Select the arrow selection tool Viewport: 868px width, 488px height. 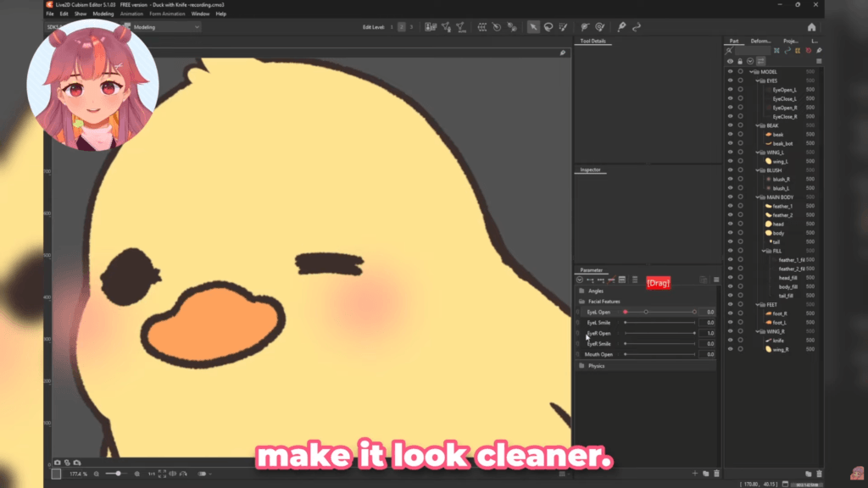pyautogui.click(x=533, y=27)
